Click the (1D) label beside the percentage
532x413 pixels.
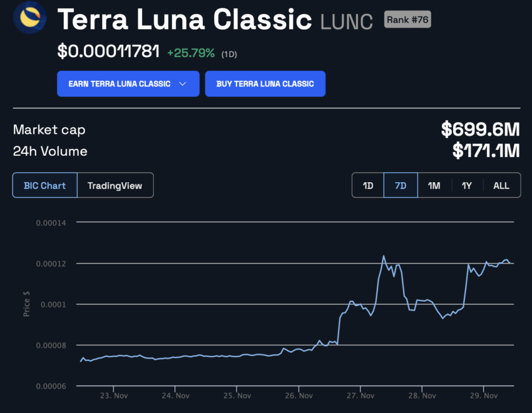(229, 53)
